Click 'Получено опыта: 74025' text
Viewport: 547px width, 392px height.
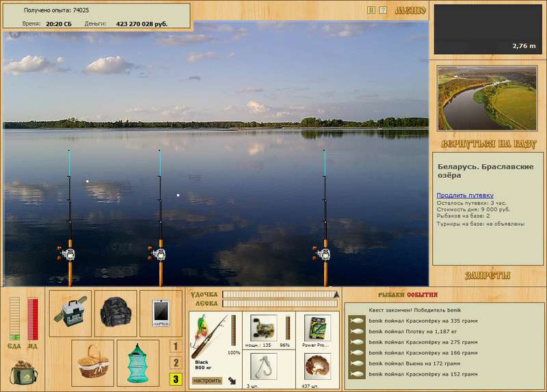56,10
